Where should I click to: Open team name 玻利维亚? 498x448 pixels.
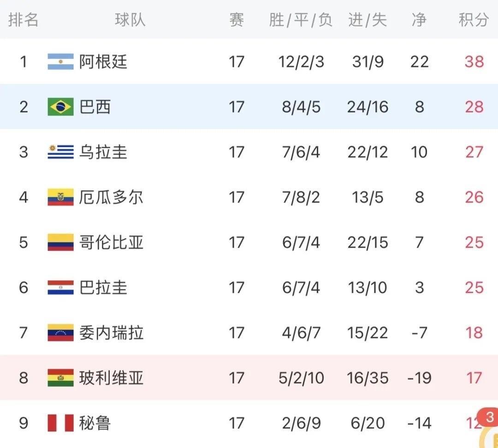(111, 378)
